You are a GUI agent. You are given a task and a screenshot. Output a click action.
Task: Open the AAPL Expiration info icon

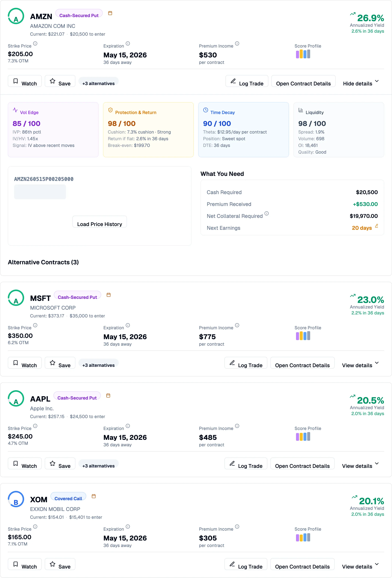(128, 426)
